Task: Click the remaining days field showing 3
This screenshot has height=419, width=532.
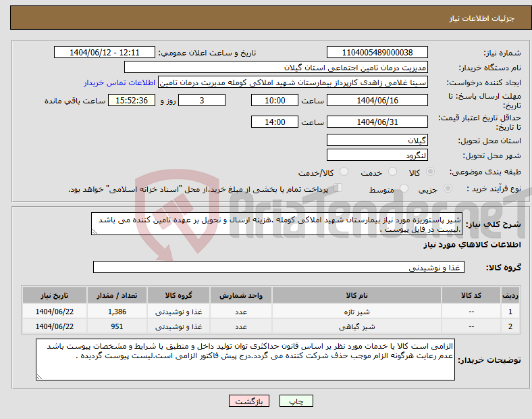Action: point(202,101)
